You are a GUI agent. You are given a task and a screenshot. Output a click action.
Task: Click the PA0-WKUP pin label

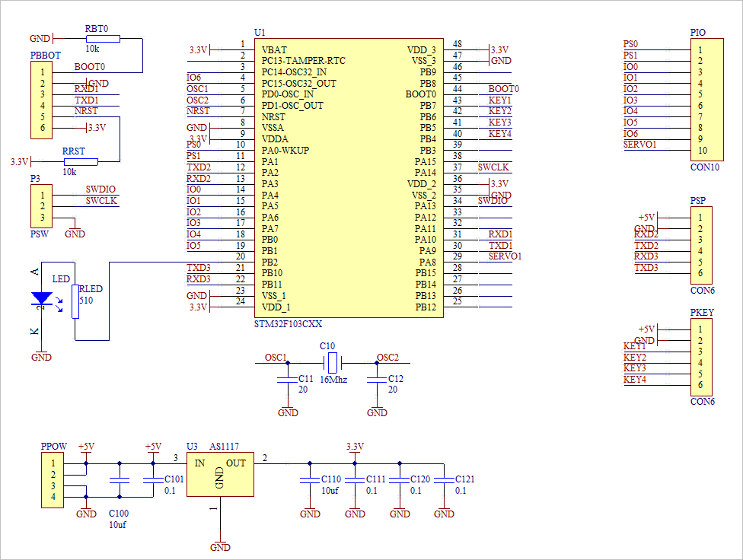point(285,150)
